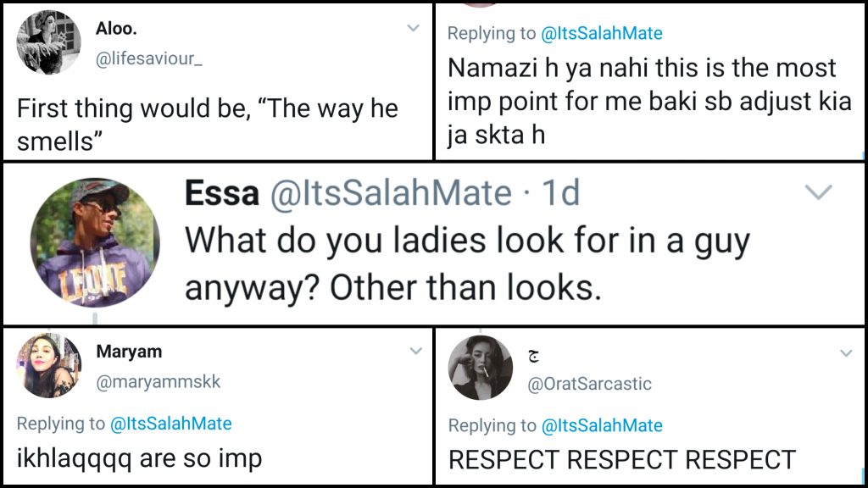Viewport: 868px width, 488px height.
Task: Click the 1d timestamp on Essa's tweet
Action: (560, 194)
